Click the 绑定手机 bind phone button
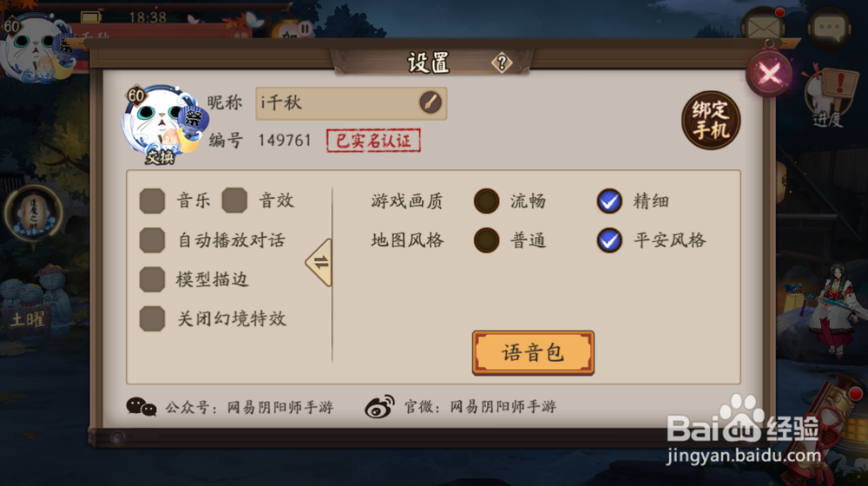This screenshot has height=486, width=868. (x=711, y=121)
